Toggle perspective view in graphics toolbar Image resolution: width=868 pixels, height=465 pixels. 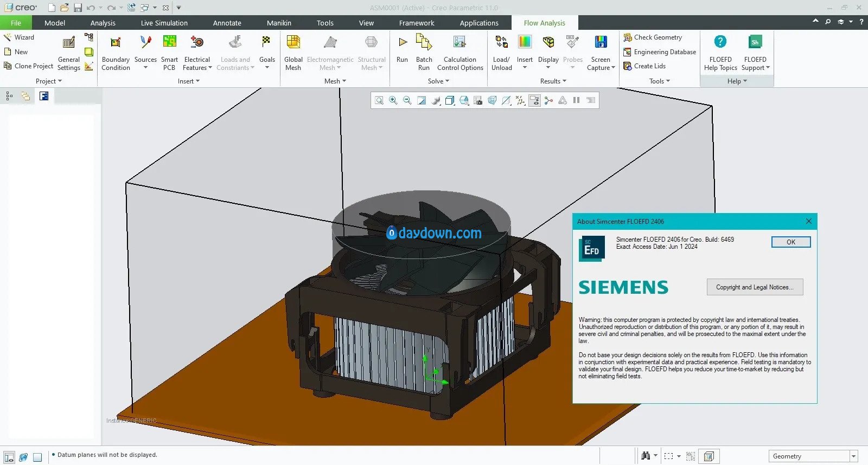point(492,100)
